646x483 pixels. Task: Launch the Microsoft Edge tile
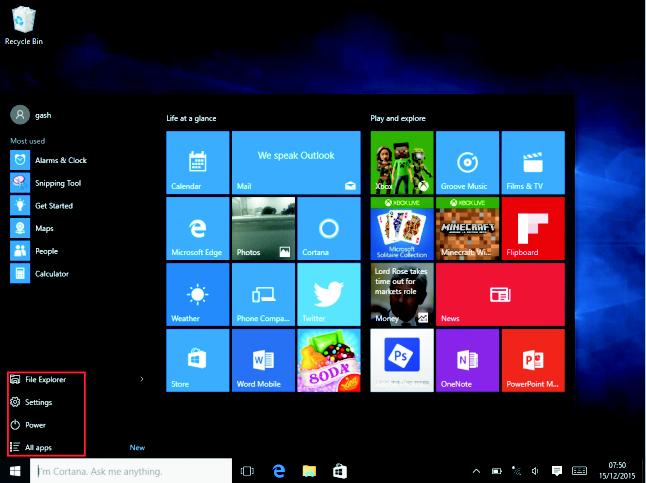198,228
